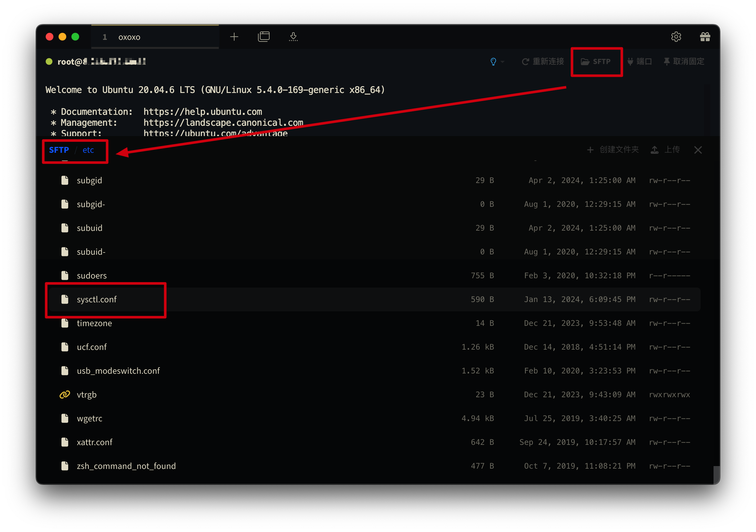The width and height of the screenshot is (756, 532).
Task: Select the ucf.conf file
Action: pos(374,347)
